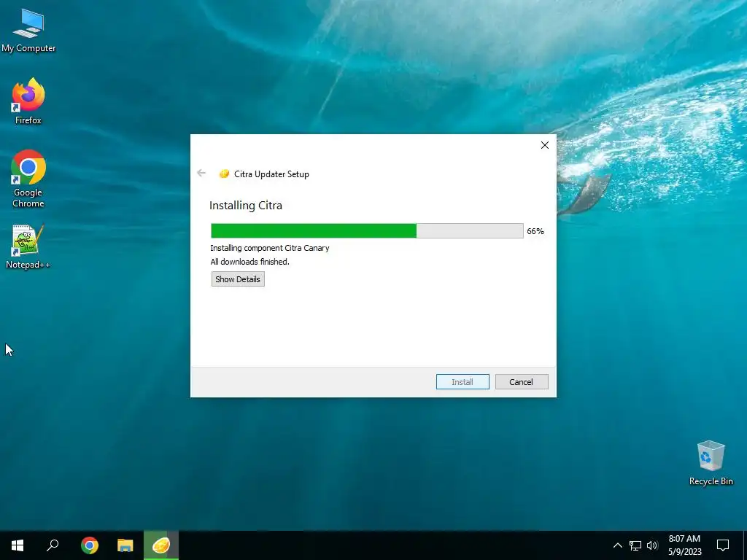Click Show Details button
The image size is (747, 560).
pos(238,279)
